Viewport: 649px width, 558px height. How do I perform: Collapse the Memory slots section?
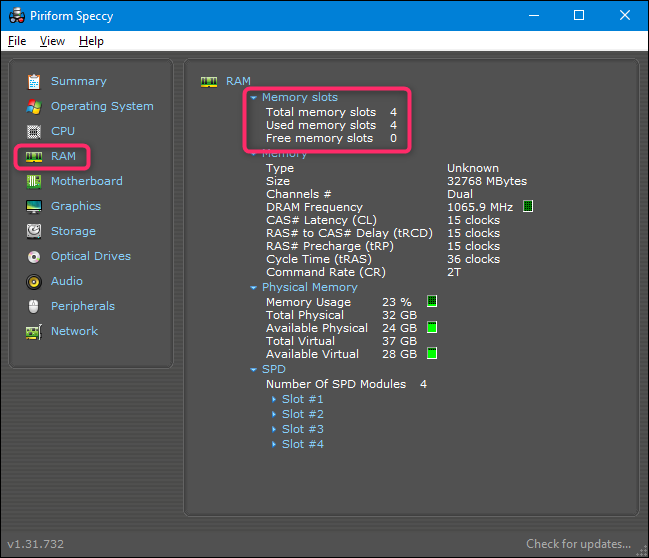coord(254,98)
